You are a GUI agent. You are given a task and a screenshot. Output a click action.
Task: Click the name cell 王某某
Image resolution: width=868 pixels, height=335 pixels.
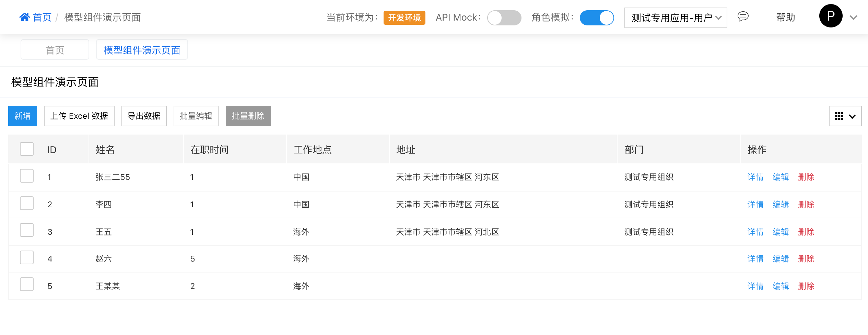click(108, 286)
